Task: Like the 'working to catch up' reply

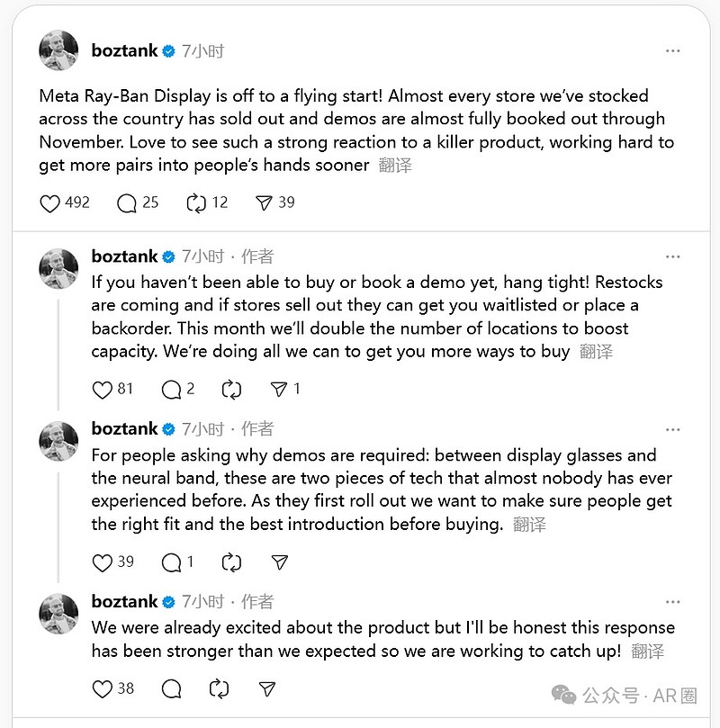Action: 103,689
